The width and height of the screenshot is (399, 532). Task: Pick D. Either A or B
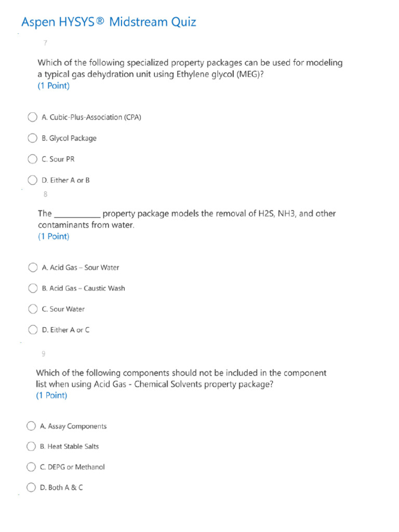tap(32, 180)
